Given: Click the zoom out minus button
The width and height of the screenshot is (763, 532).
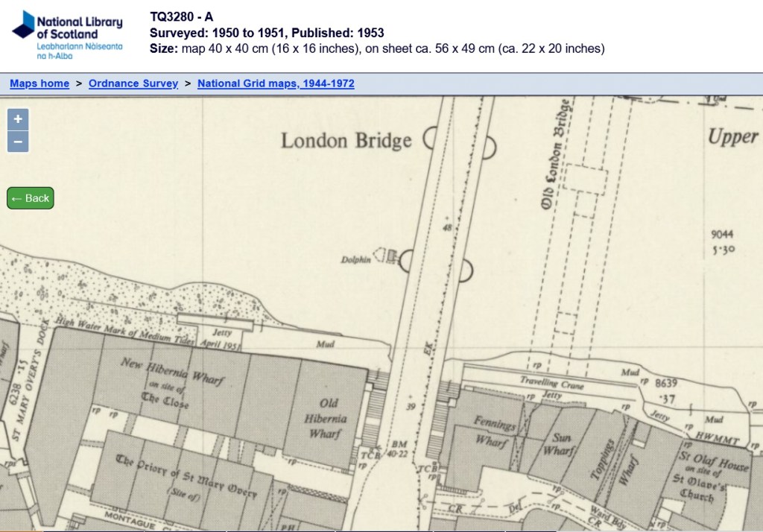Looking at the screenshot, I should [18, 142].
